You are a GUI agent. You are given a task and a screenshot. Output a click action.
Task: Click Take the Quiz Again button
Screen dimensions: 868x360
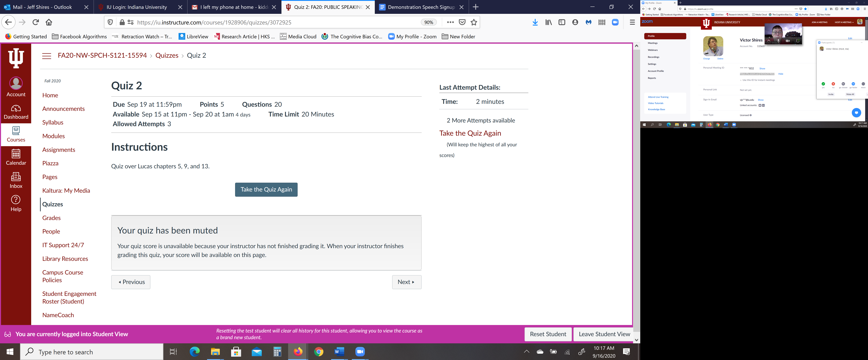pos(266,189)
